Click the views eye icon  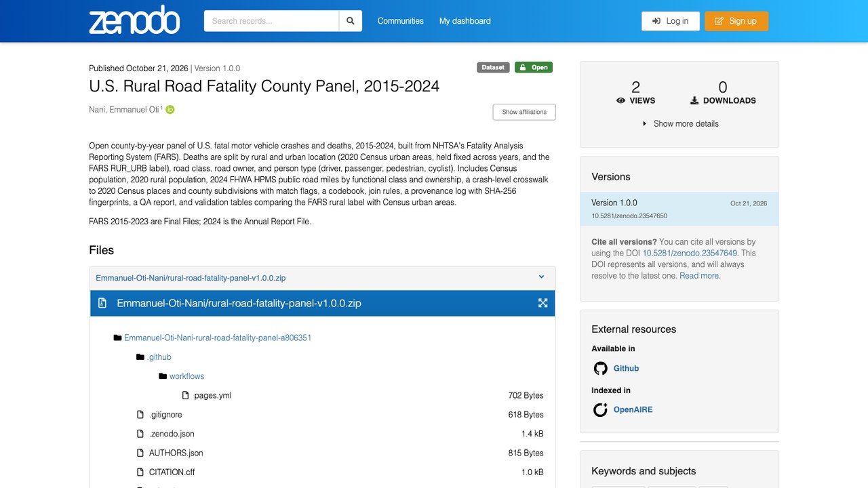(x=620, y=101)
